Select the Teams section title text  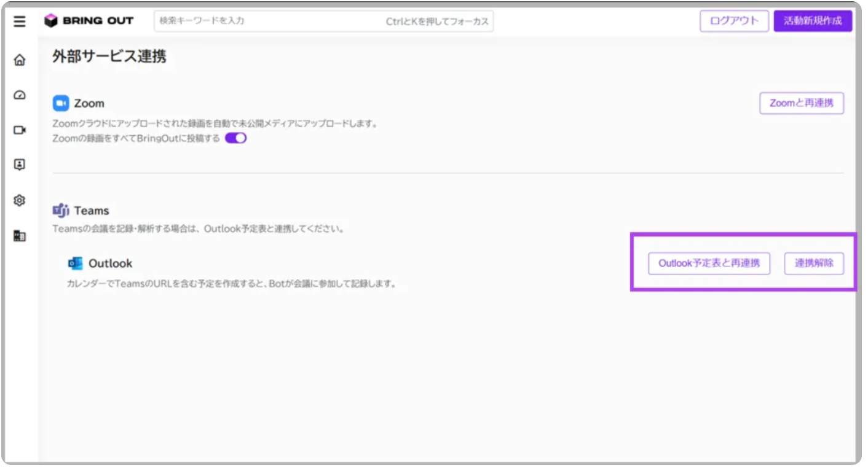pyautogui.click(x=92, y=211)
